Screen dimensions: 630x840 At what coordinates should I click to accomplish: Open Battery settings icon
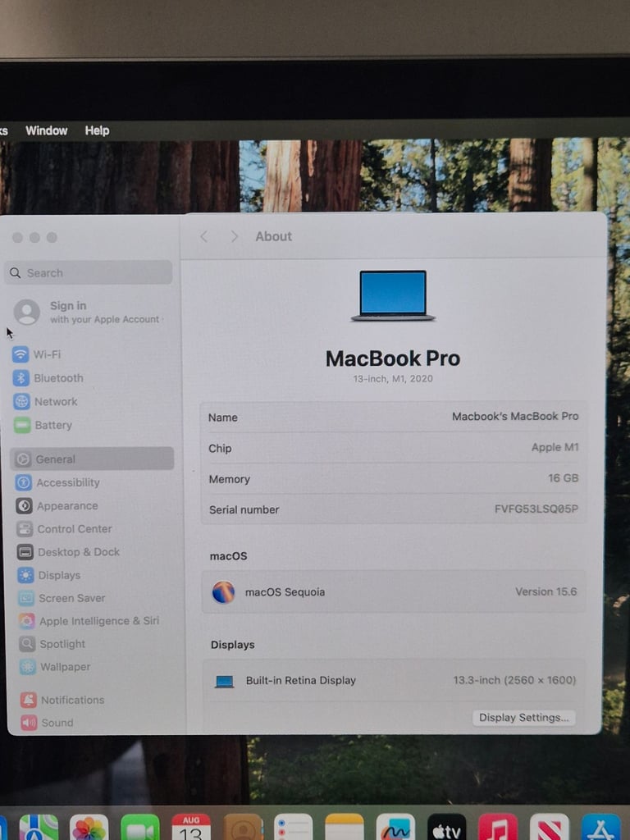pos(22,425)
